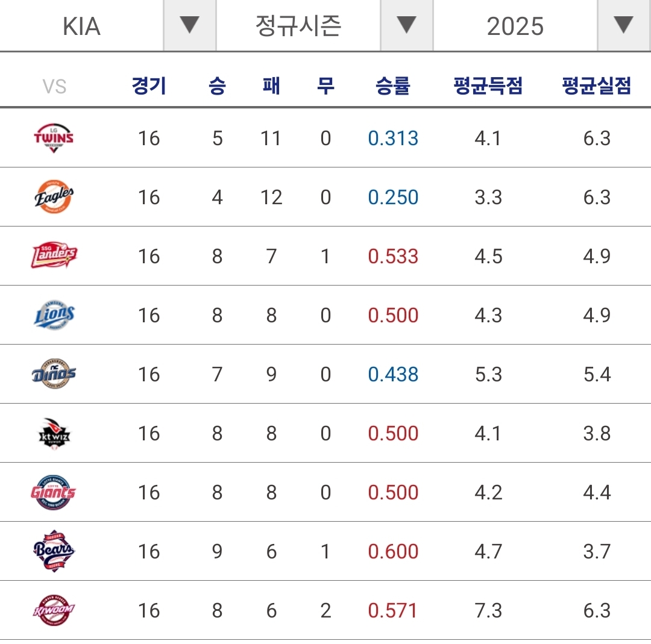Viewport: 651px width, 644px height.
Task: Open the Samsung Lions logo
Action: coord(54,315)
